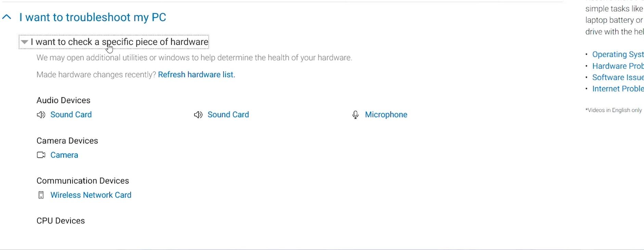Collapse hardware list via the gray triangle
The image size is (644, 250).
click(24, 42)
